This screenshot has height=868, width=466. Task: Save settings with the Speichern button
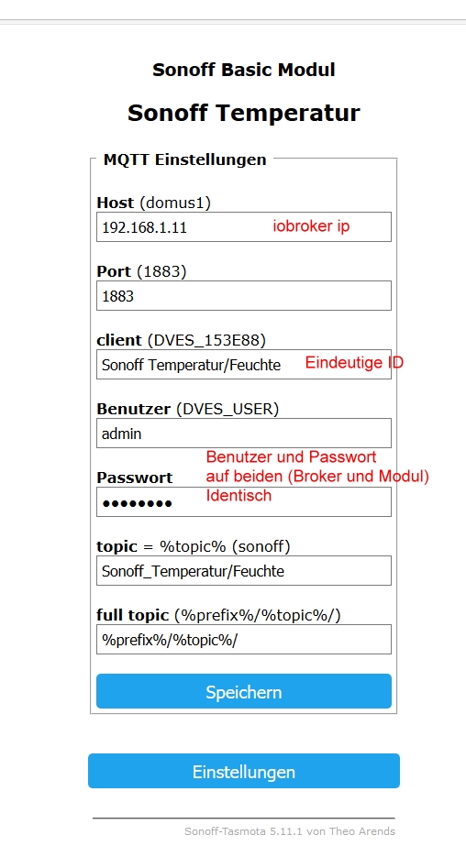click(x=244, y=691)
